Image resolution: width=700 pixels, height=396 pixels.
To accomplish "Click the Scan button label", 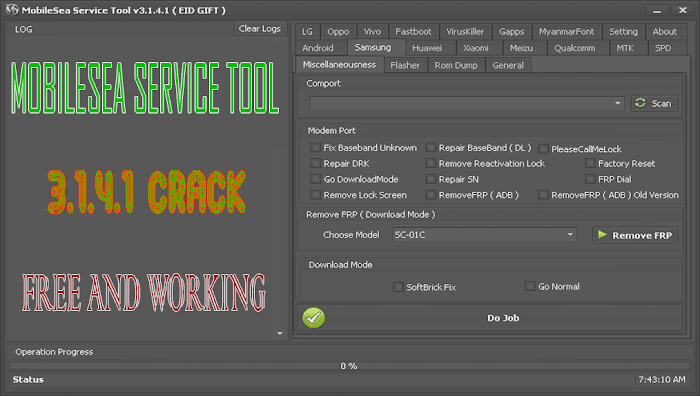I will pos(661,104).
